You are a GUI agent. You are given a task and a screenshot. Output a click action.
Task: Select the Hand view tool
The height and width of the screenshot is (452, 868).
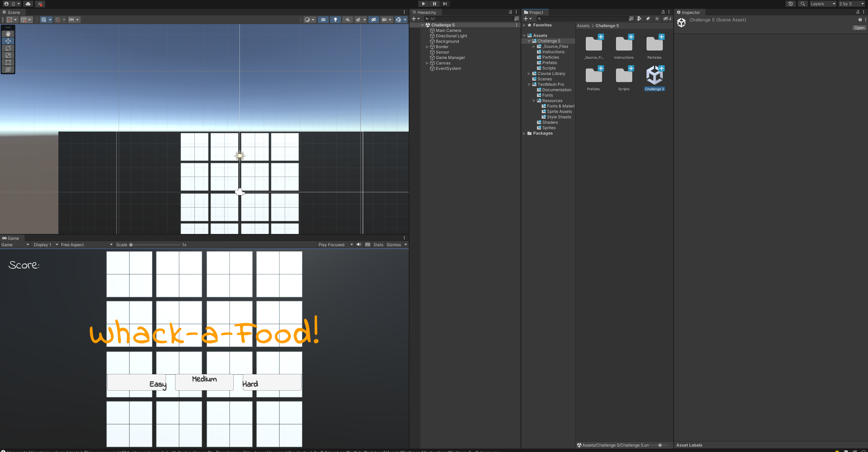[8, 34]
